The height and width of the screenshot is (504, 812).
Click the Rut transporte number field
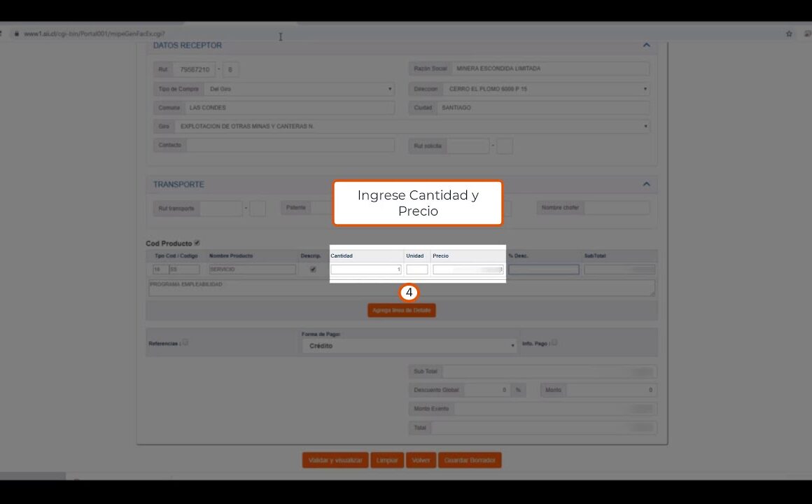click(220, 209)
